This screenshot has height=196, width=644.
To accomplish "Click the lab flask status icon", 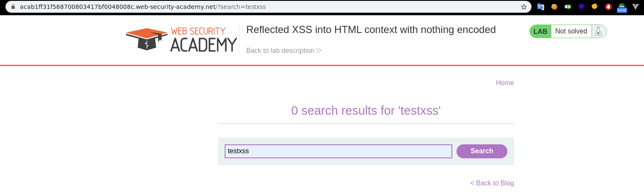I will pos(598,31).
